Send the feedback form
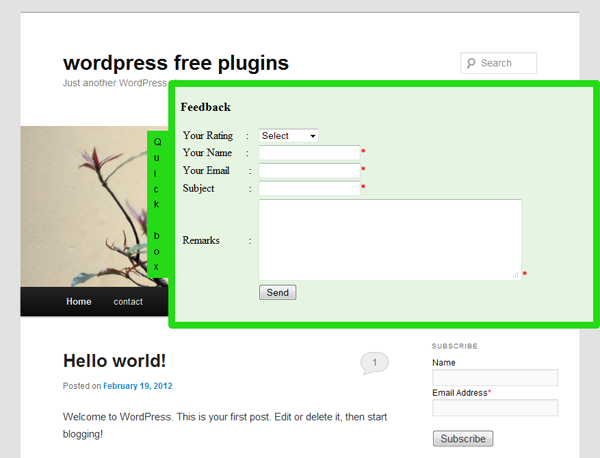The width and height of the screenshot is (600, 458). coord(277,293)
